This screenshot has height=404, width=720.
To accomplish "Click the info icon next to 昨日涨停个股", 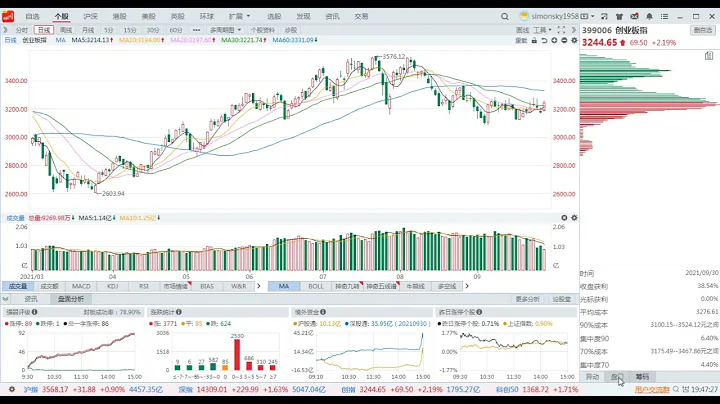I will tap(479, 312).
